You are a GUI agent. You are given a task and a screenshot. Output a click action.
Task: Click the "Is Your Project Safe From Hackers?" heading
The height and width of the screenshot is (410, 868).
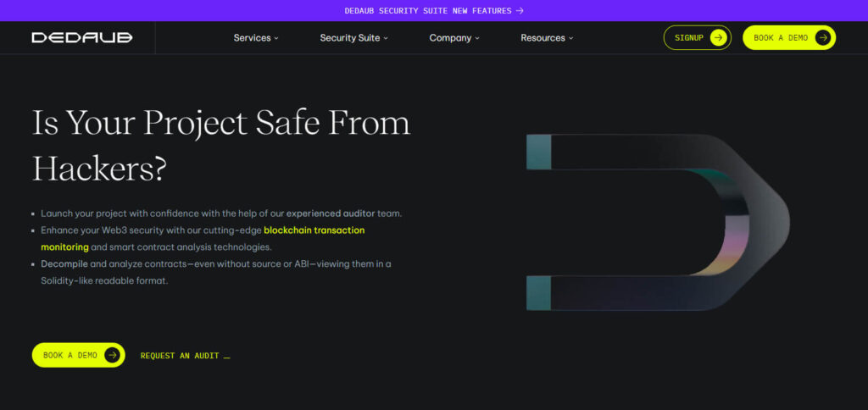tap(221, 146)
